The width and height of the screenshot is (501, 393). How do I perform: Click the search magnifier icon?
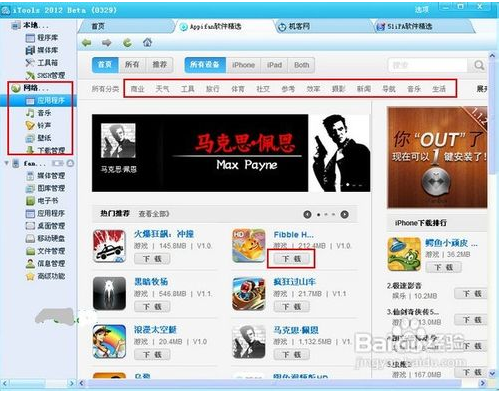coord(479,65)
